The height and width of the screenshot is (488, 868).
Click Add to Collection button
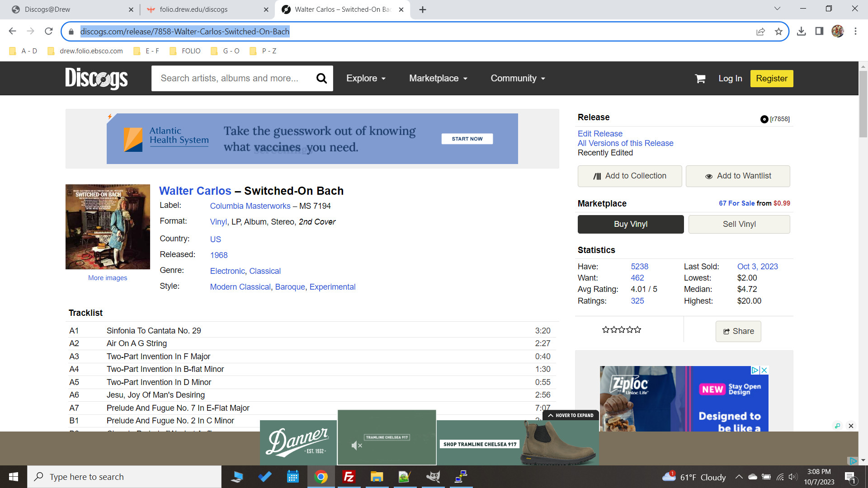click(x=630, y=176)
